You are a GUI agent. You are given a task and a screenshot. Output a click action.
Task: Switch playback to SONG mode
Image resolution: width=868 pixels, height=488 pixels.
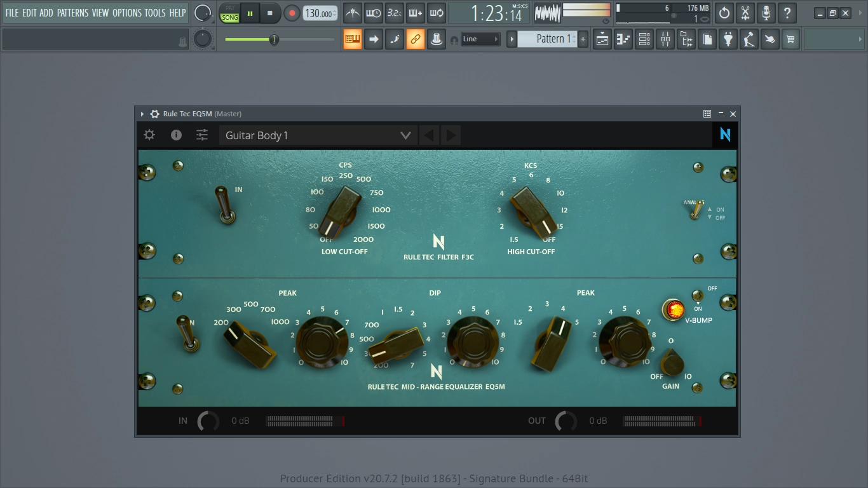pos(229,17)
